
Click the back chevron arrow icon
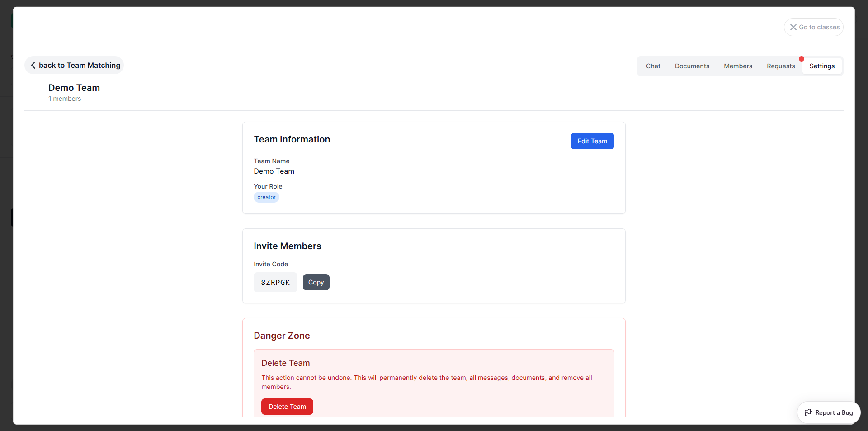33,65
